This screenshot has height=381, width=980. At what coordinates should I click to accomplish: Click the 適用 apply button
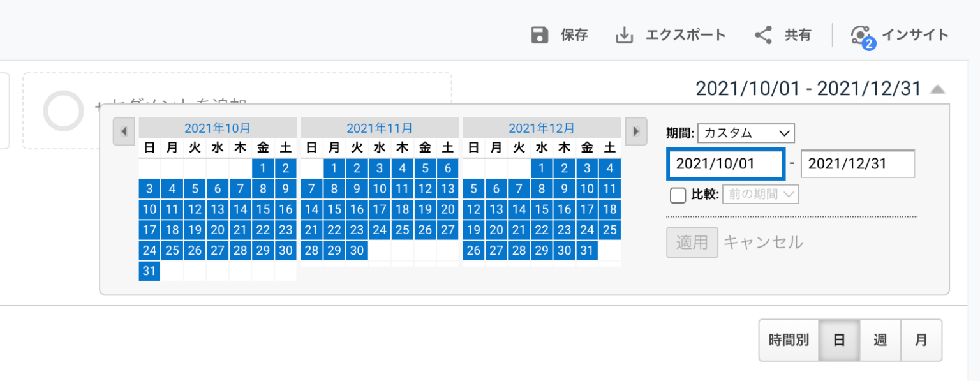(692, 243)
